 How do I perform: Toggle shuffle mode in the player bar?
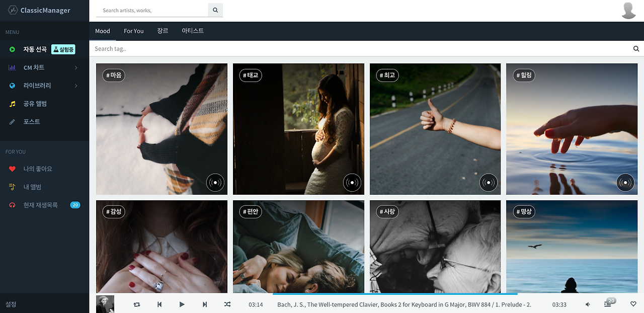(227, 304)
